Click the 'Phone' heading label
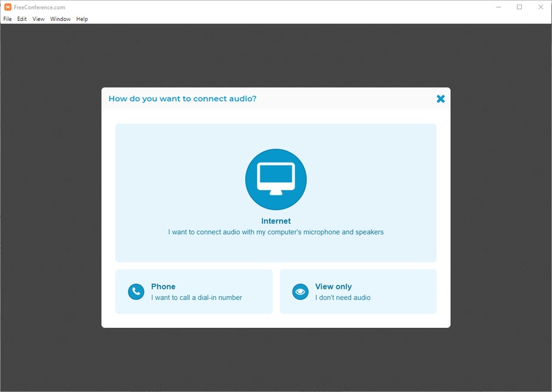The image size is (552, 392). point(163,287)
